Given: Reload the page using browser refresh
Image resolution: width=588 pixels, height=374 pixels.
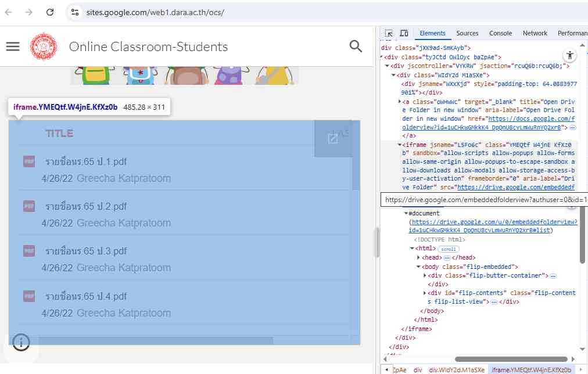Looking at the screenshot, I should 50,12.
